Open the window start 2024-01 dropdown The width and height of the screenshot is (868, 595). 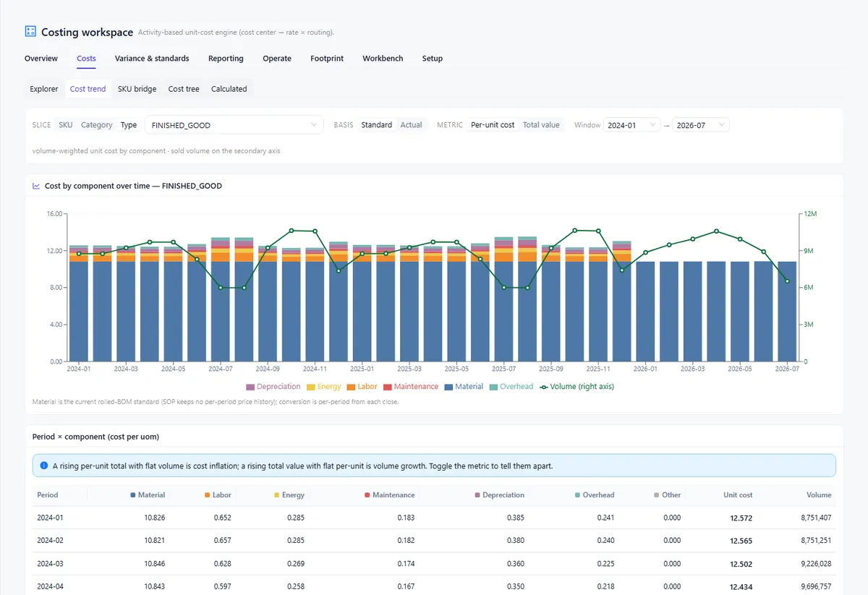(x=632, y=125)
